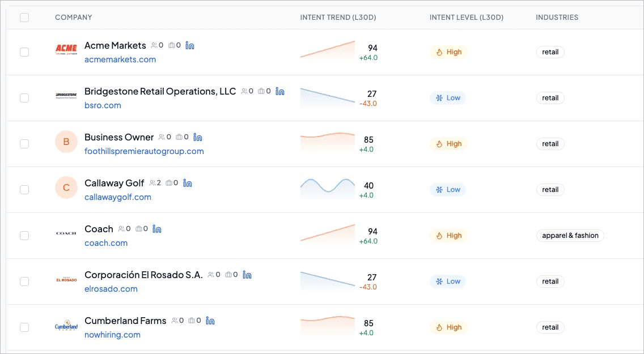Open the elrosado.com link
The height and width of the screenshot is (354, 644).
click(x=111, y=289)
